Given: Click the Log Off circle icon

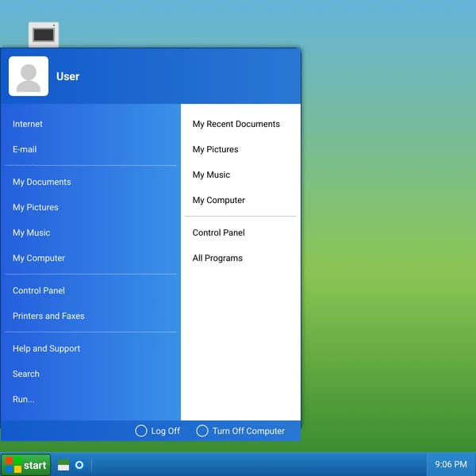Looking at the screenshot, I should tap(141, 431).
